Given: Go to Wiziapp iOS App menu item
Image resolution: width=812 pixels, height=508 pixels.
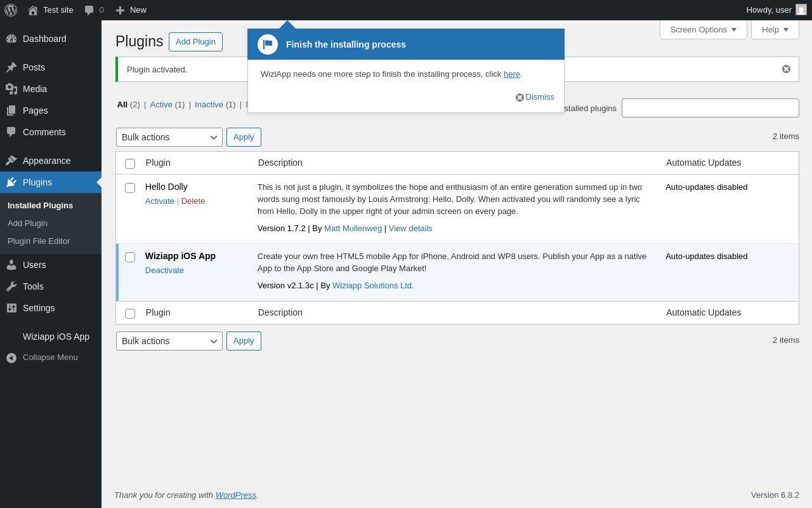Looking at the screenshot, I should 51,337.
